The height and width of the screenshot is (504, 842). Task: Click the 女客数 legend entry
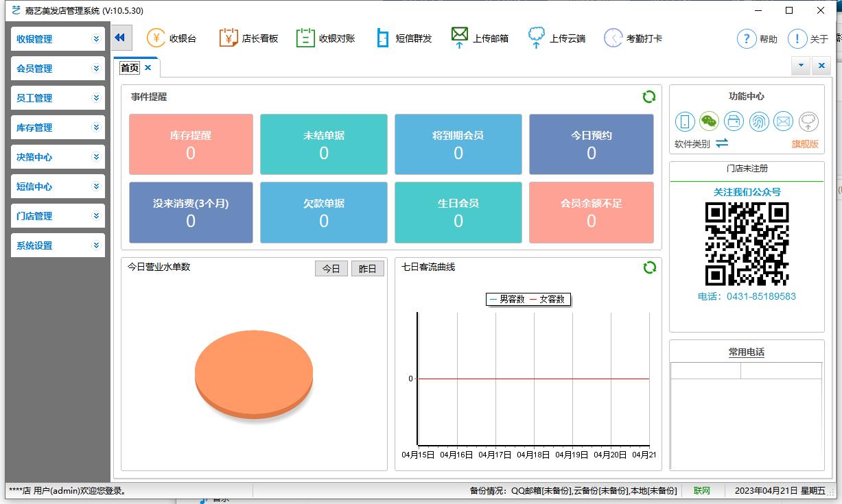coord(547,300)
